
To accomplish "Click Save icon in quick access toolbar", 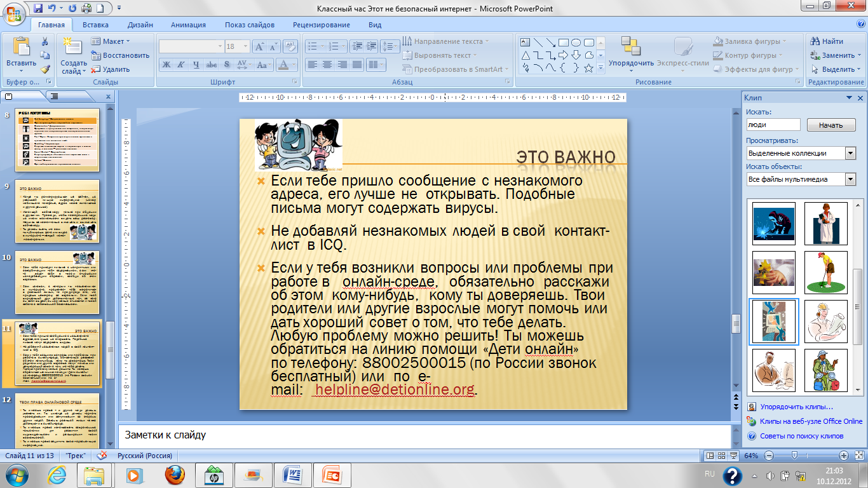I will click(x=38, y=9).
